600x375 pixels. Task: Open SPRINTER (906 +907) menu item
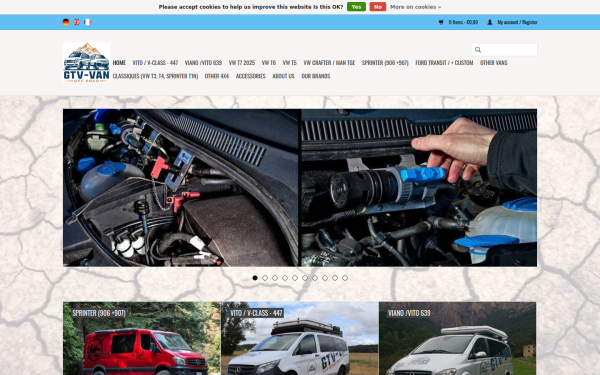coord(385,63)
